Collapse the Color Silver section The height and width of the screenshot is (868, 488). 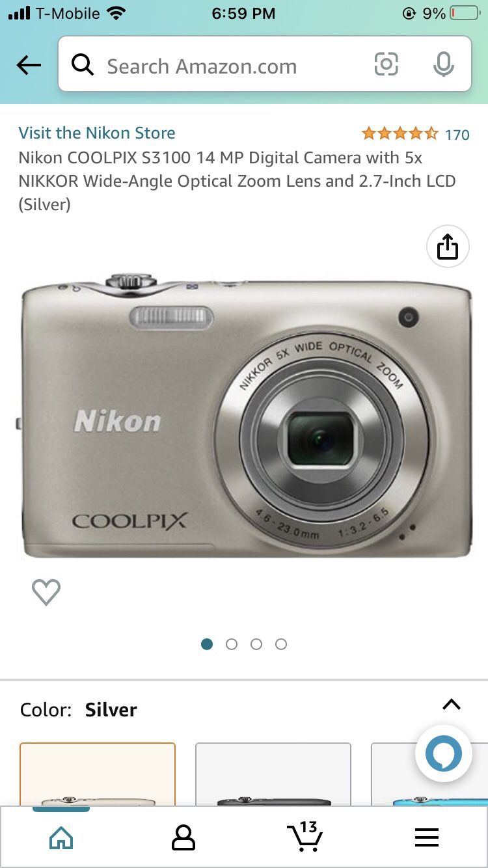pos(452,705)
